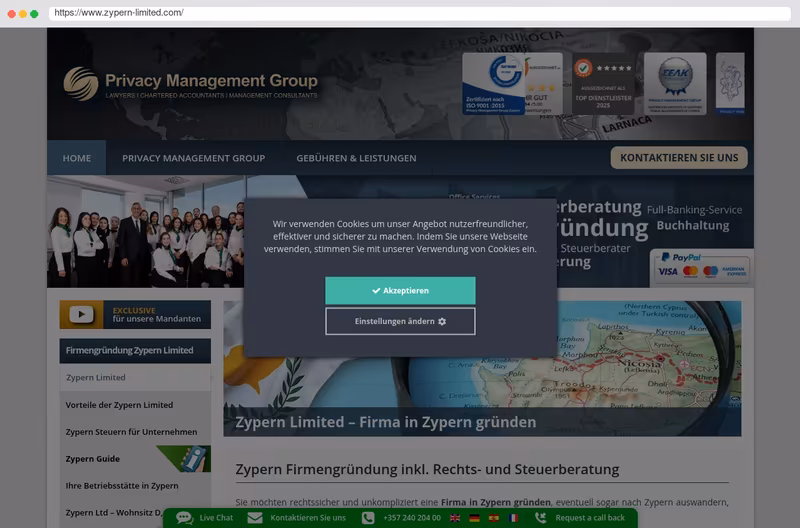Open the HOME navigation tab
This screenshot has height=528, width=800.
point(77,158)
